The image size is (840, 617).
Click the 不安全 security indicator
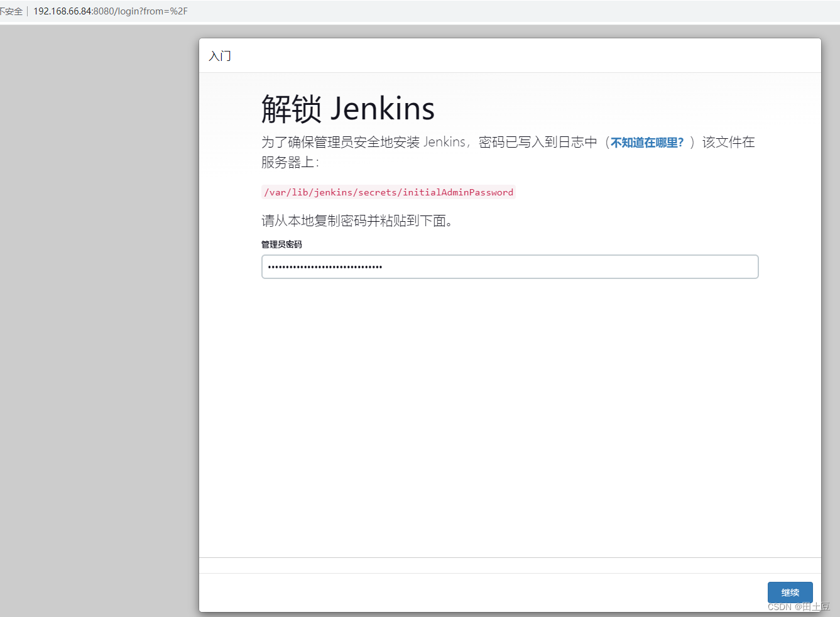click(11, 11)
